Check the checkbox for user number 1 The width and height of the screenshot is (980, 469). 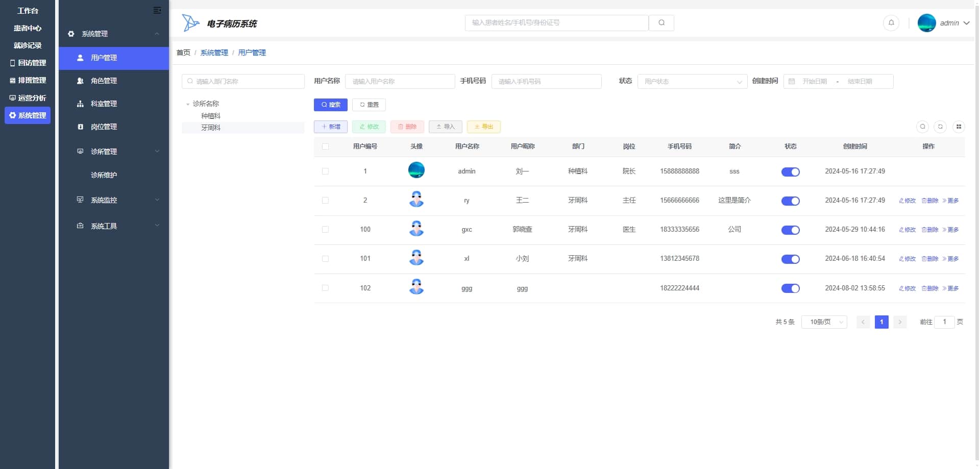click(325, 171)
